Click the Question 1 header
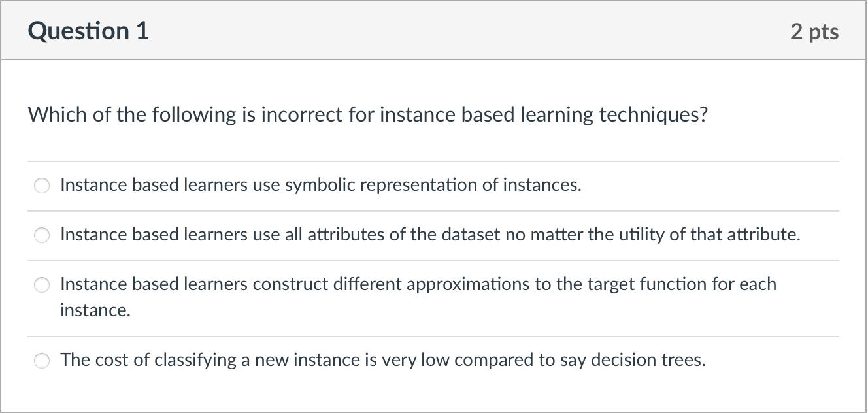The image size is (868, 413). tap(88, 30)
